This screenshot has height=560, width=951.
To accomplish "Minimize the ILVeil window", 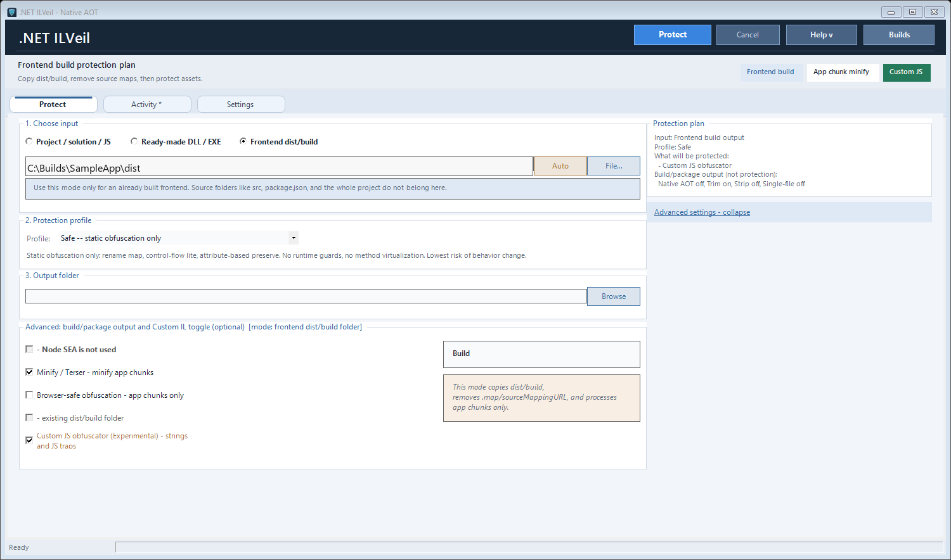I will click(891, 12).
